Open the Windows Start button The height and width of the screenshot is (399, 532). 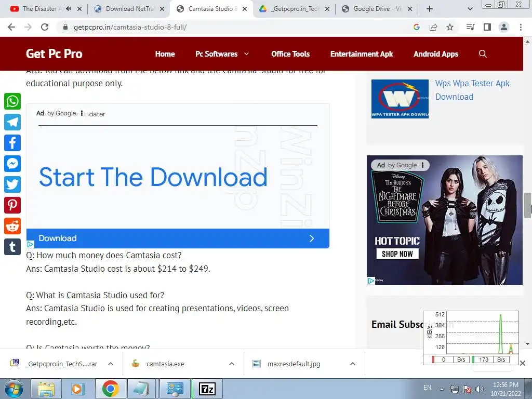(x=14, y=389)
